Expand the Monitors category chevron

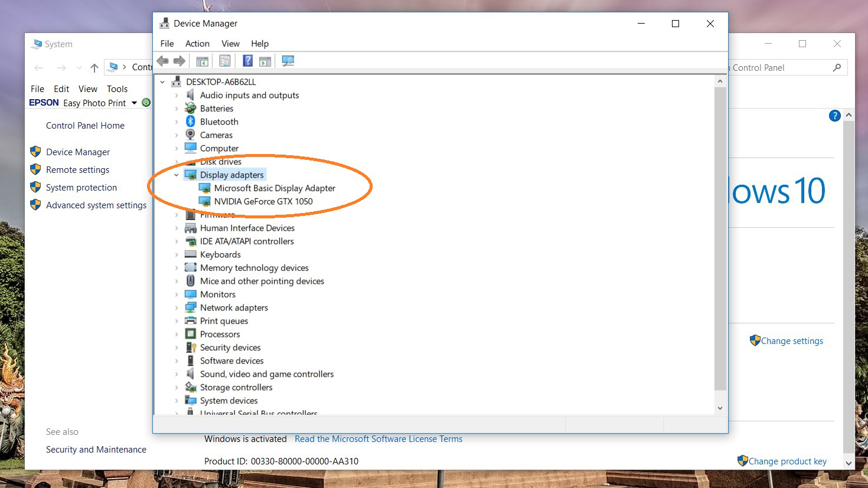click(x=177, y=294)
